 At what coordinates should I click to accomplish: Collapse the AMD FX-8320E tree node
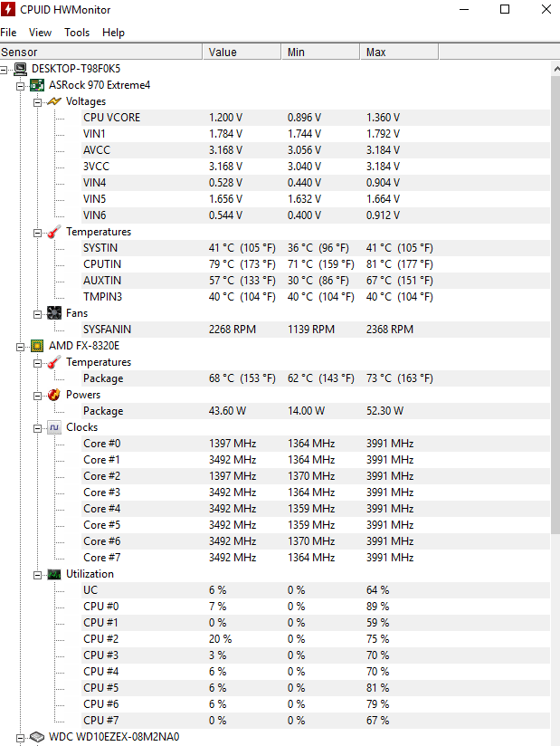click(21, 347)
